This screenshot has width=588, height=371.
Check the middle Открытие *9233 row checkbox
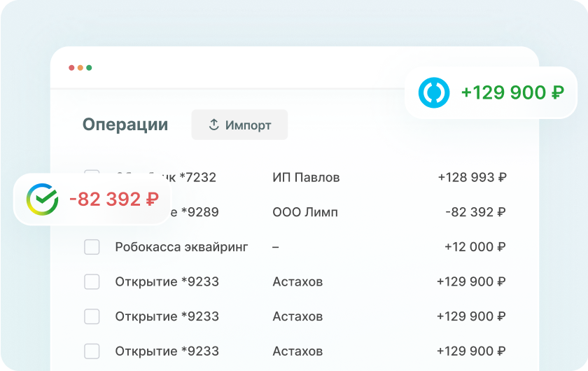(x=92, y=316)
